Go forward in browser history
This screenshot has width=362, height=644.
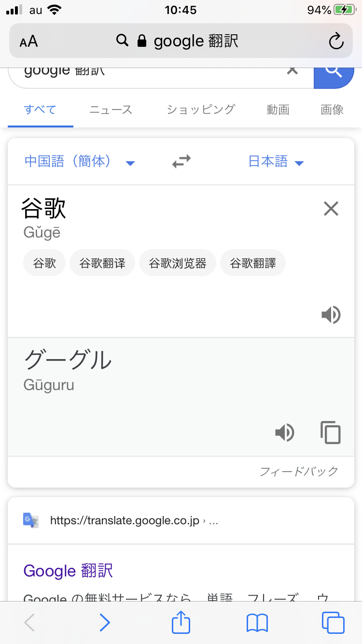(104, 623)
